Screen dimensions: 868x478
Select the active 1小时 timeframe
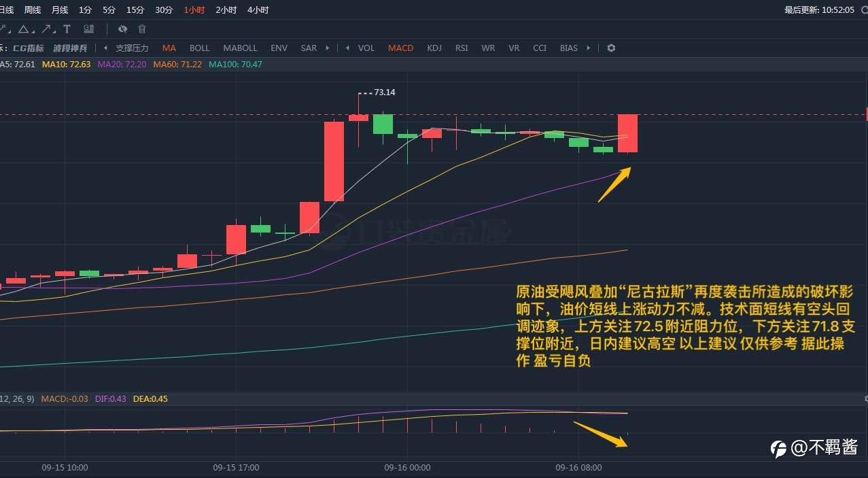pyautogui.click(x=194, y=10)
